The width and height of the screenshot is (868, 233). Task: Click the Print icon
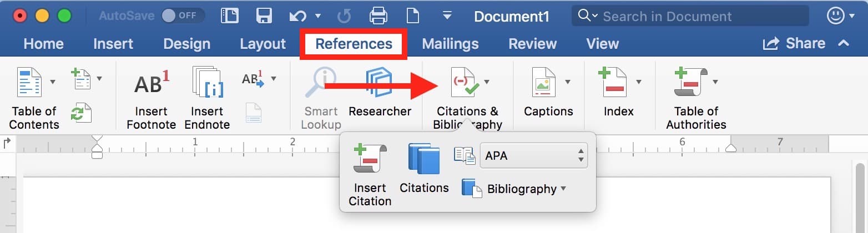coord(379,16)
